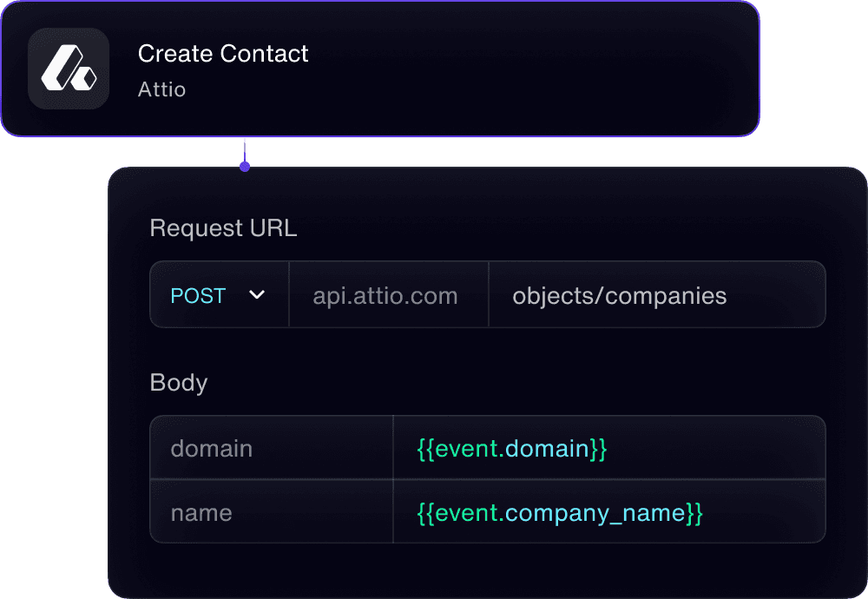Image resolution: width=868 pixels, height=599 pixels.
Task: Click the "Body" section label
Action: (x=179, y=383)
